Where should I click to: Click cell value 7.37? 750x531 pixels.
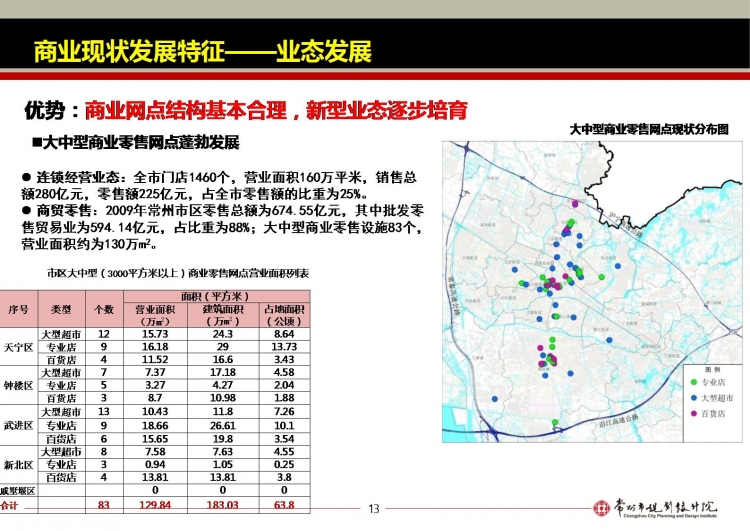[x=155, y=373]
